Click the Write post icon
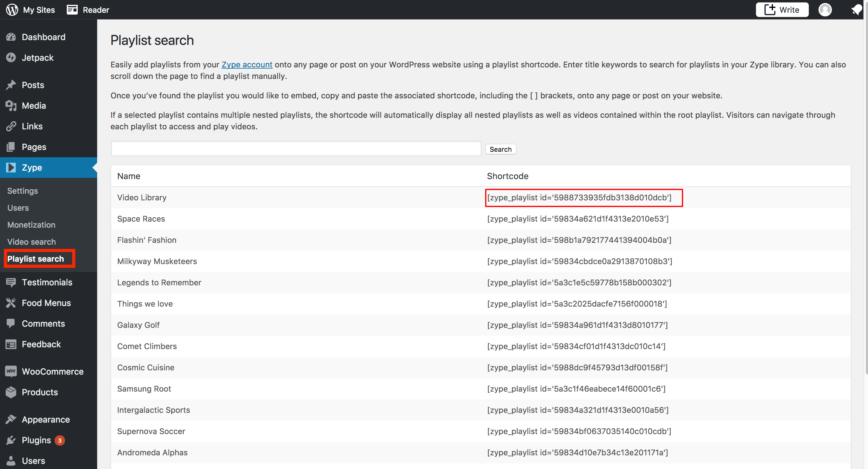 [x=770, y=9]
